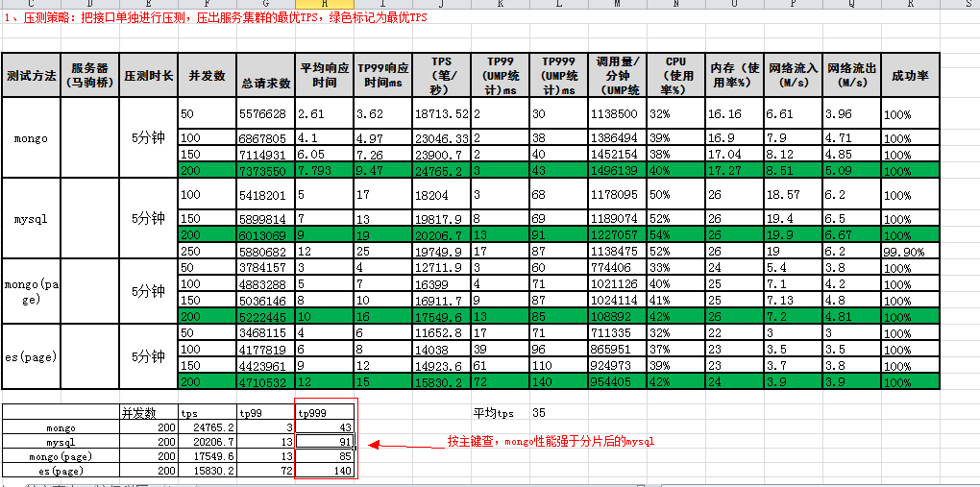
Task: Click the 成功率 header cell
Action: (x=910, y=75)
